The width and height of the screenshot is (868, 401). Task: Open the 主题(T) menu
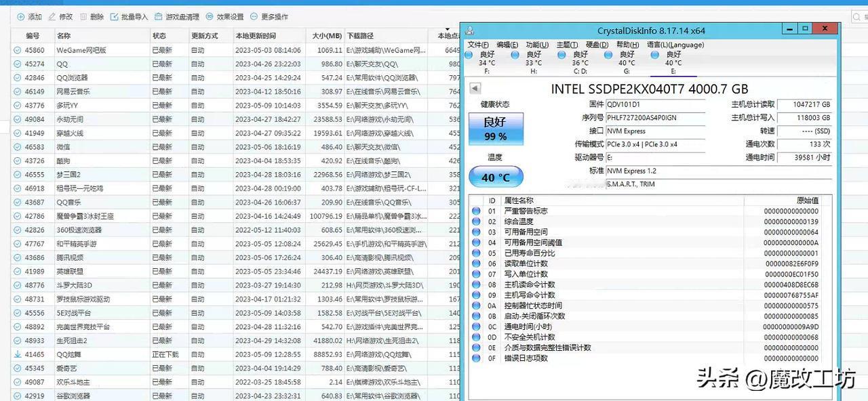567,45
